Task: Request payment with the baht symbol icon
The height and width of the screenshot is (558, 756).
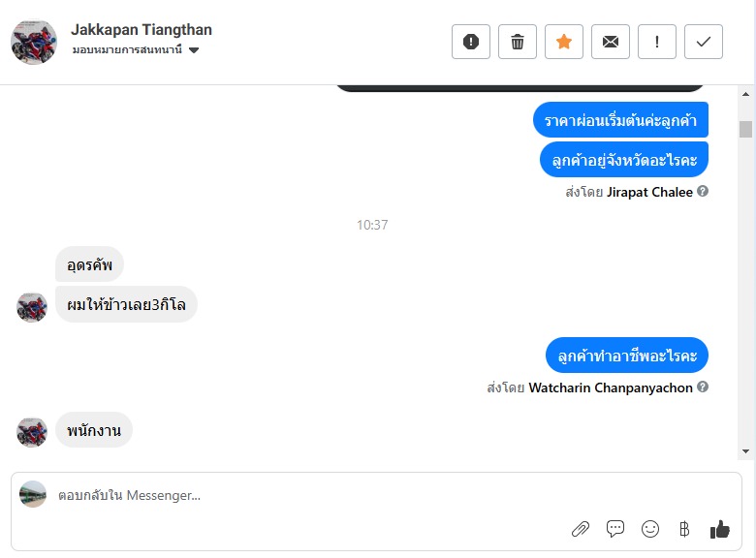Action: [684, 529]
